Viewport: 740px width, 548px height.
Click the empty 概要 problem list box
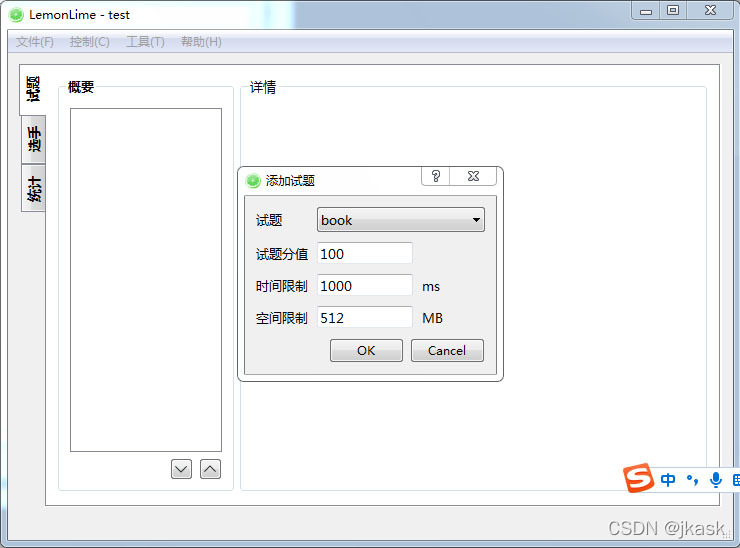coord(146,280)
